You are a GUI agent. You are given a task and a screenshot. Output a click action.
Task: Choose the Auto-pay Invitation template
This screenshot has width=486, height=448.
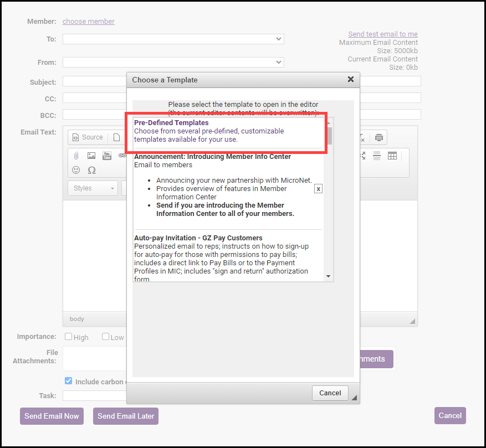pos(198,238)
